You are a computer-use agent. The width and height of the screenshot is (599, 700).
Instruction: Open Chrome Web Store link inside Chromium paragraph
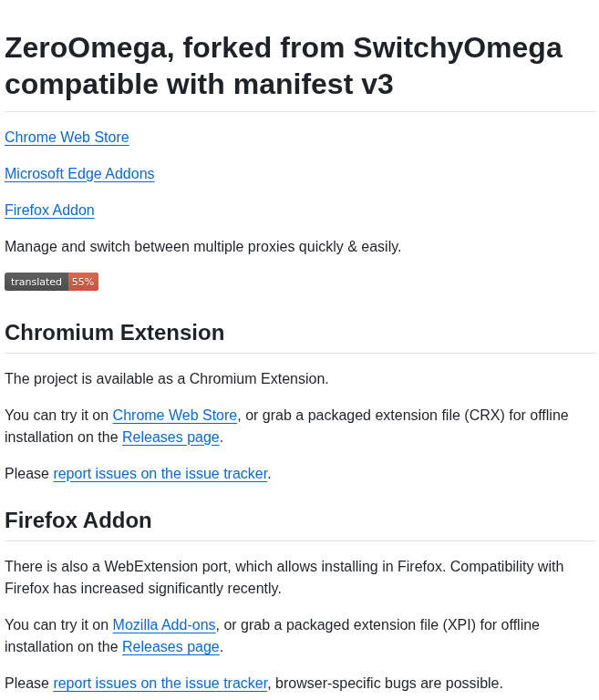(x=175, y=416)
